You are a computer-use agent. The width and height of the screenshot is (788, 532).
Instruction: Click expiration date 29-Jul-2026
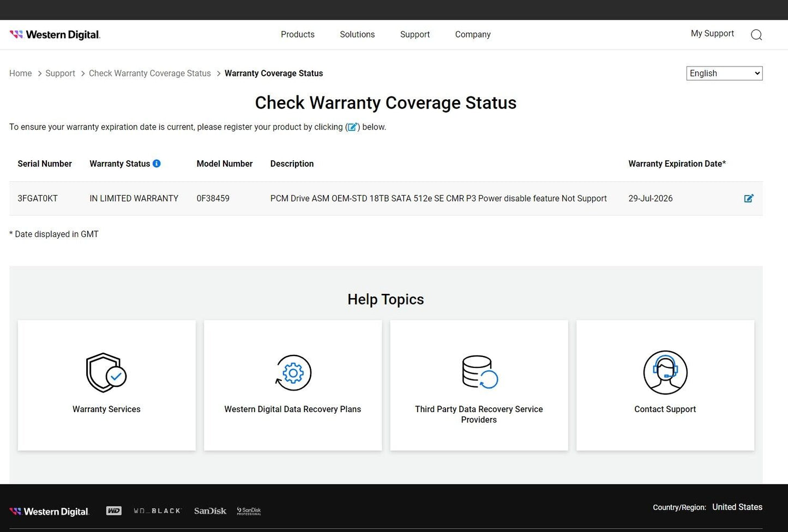[651, 198]
